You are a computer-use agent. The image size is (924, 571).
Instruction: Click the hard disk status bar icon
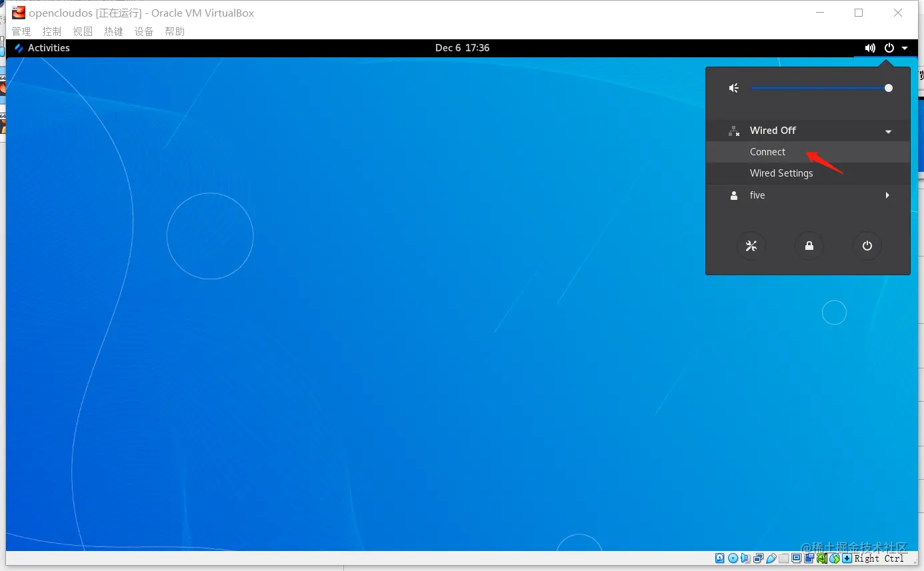[x=720, y=558]
